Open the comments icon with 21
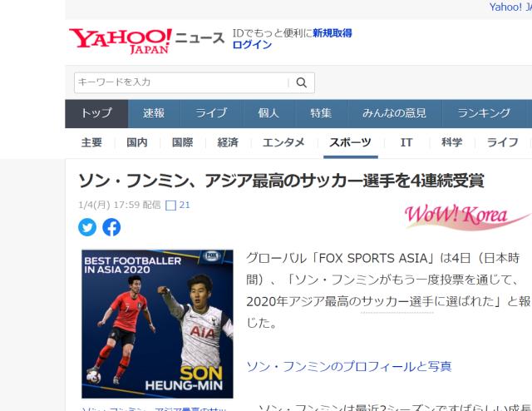This screenshot has height=411, width=532. (x=177, y=205)
